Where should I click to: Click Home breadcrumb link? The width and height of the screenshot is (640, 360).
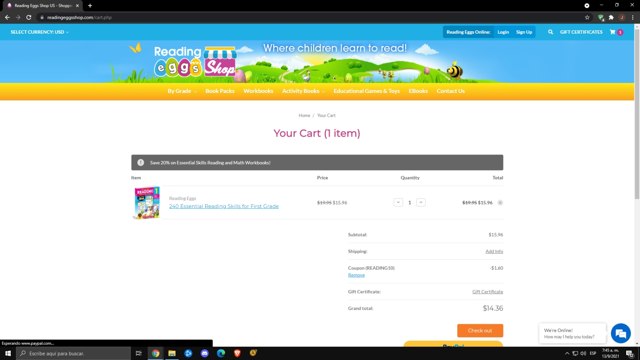304,116
